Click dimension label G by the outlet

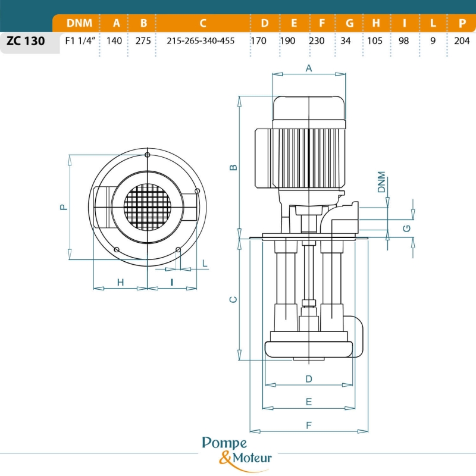[x=406, y=228]
